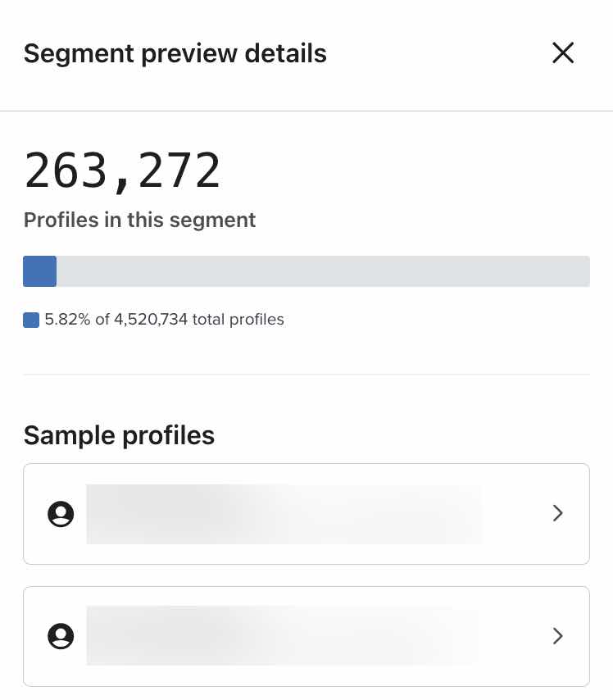Click the person icon in the bottom profile card
Viewport: 613px width, 700px height.
[61, 636]
